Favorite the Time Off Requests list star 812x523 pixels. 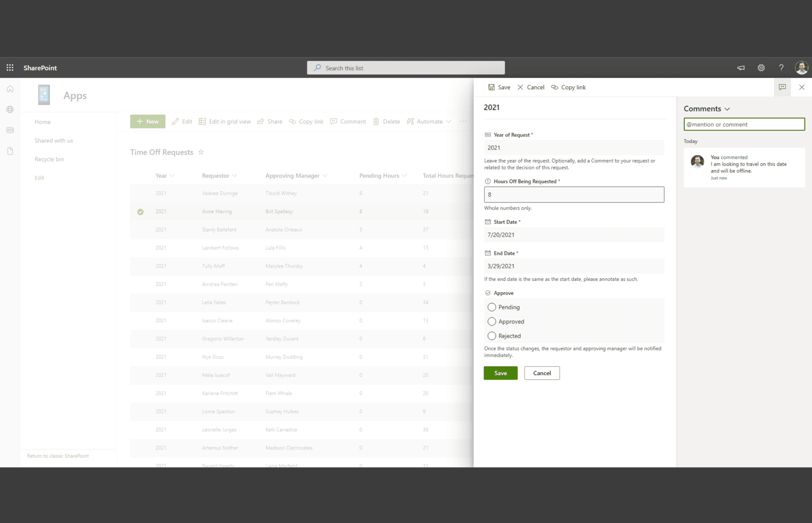(201, 152)
